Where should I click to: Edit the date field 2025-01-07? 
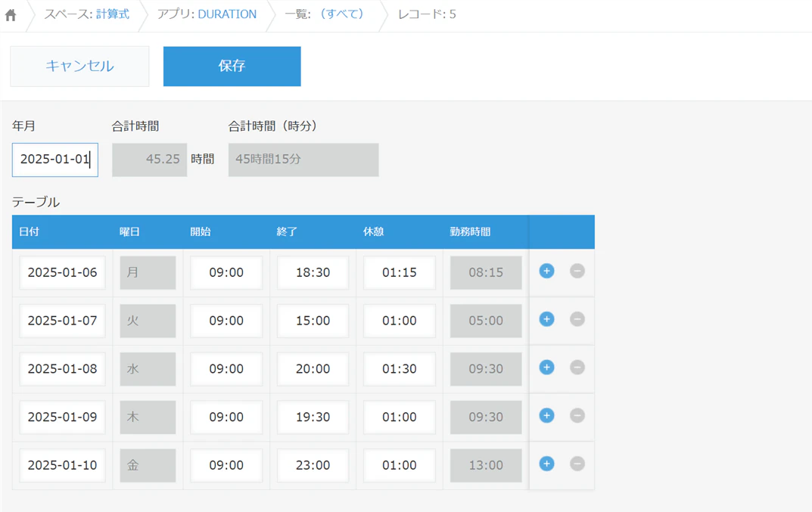(x=62, y=321)
